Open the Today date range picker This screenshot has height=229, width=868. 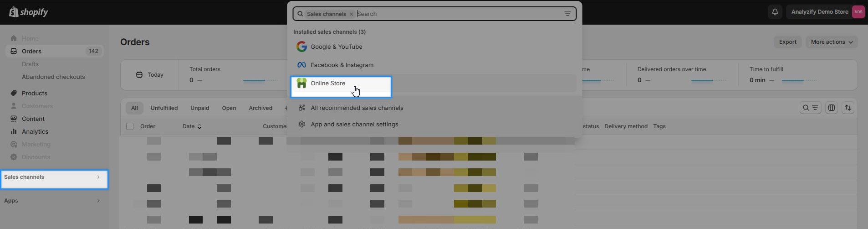(x=149, y=75)
